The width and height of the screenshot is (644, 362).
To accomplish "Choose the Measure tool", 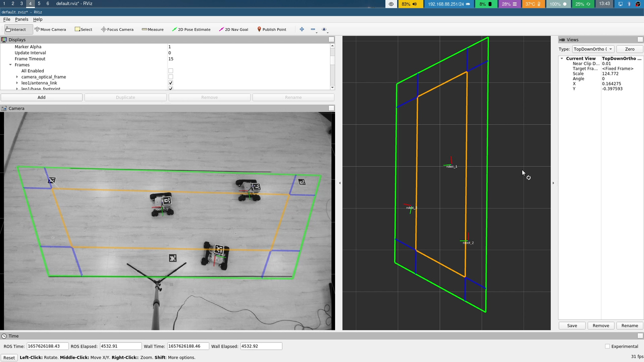I will tap(153, 29).
